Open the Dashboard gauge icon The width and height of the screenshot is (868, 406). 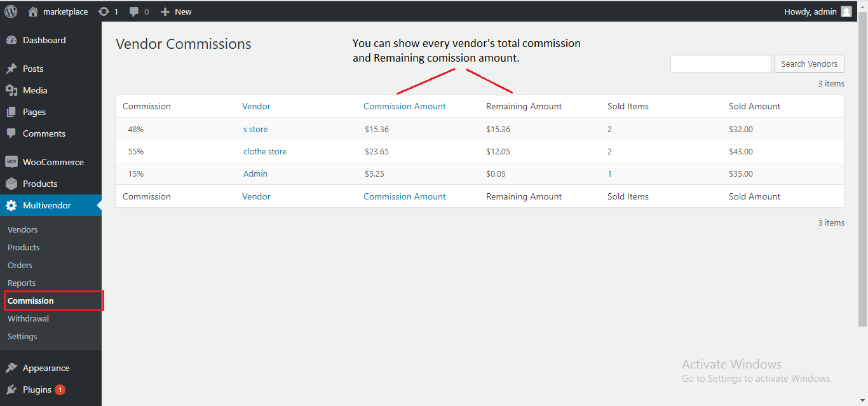pos(11,40)
